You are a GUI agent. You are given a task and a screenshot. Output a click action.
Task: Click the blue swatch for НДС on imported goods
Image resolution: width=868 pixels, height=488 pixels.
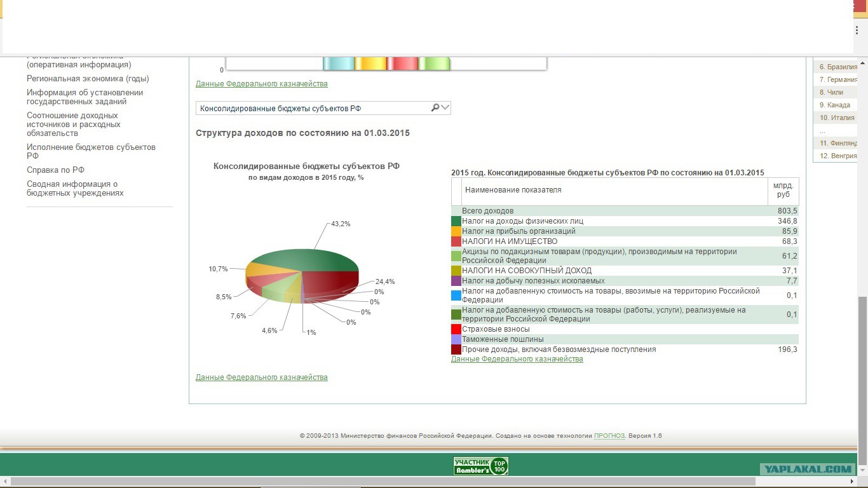point(456,295)
